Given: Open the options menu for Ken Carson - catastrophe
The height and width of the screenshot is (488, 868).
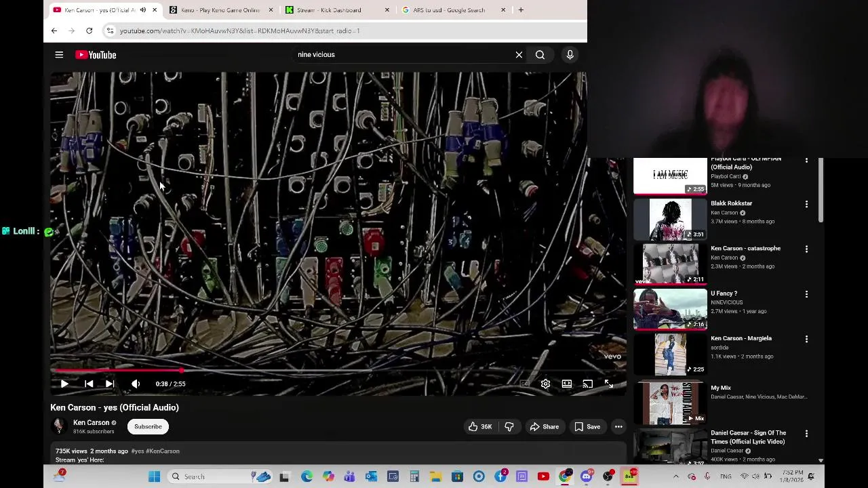Looking at the screenshot, I should pos(806,249).
